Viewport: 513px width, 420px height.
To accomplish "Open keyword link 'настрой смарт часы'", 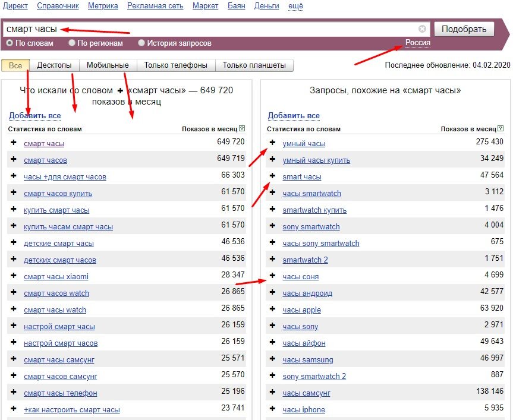I will (x=59, y=327).
